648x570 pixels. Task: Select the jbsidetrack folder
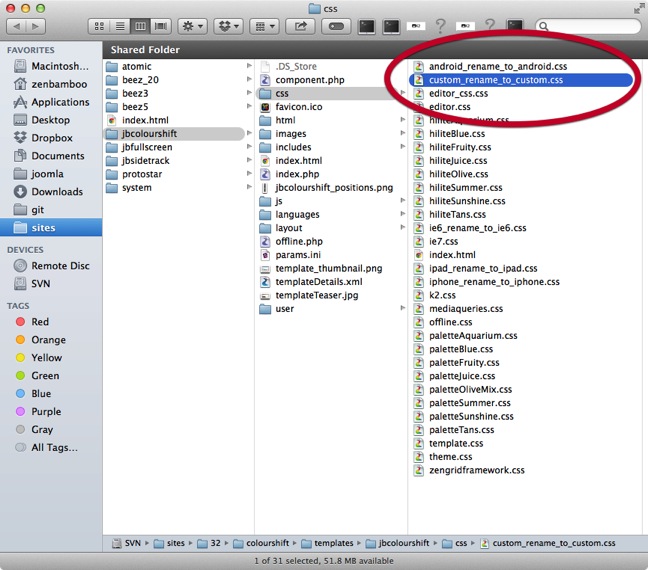point(138,160)
